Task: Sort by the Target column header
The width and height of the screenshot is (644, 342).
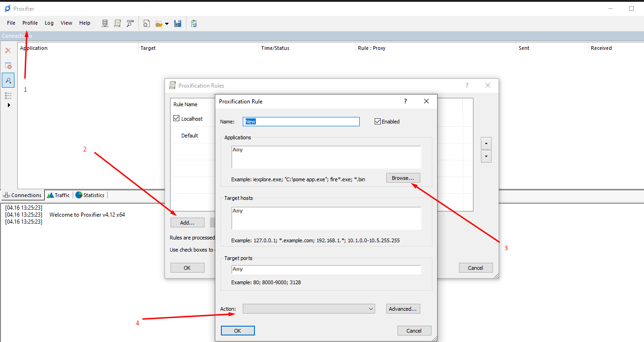Action: point(199,48)
